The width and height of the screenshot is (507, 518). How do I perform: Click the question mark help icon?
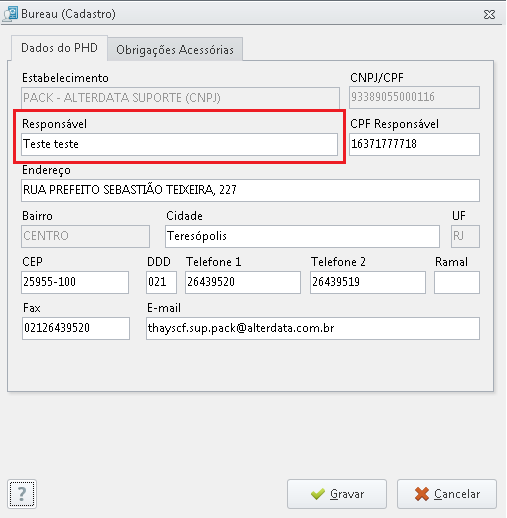22,494
